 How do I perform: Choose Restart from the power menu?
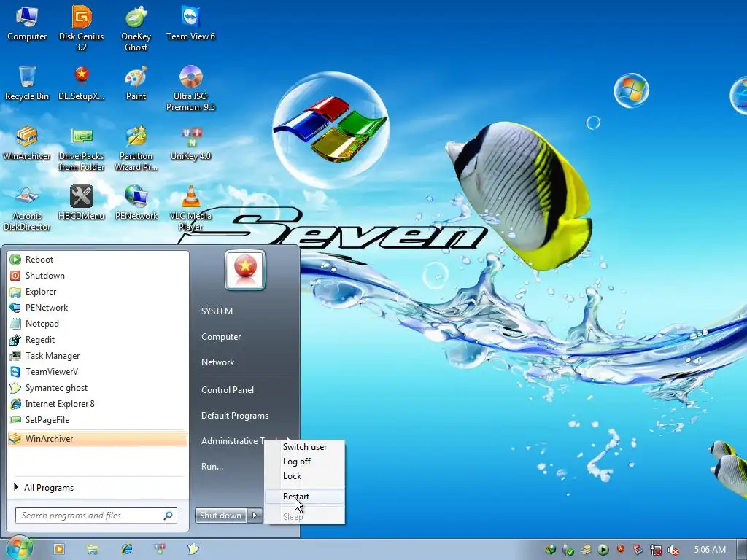pyautogui.click(x=305, y=496)
